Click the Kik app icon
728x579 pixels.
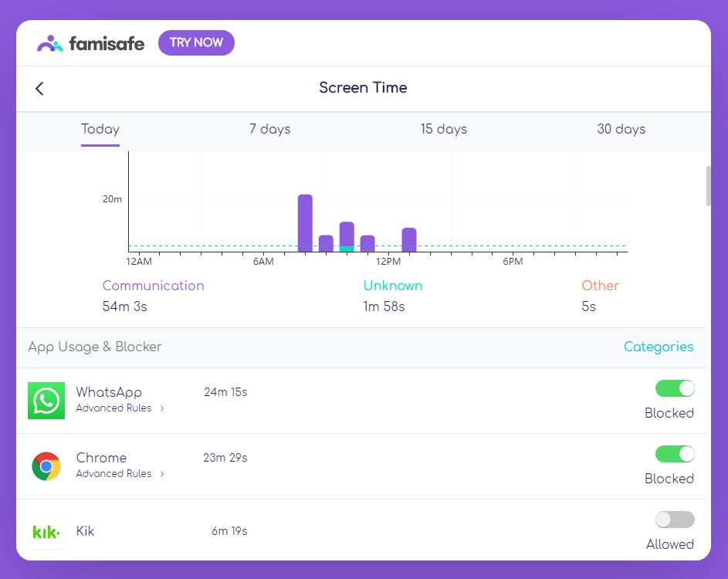[46, 532]
